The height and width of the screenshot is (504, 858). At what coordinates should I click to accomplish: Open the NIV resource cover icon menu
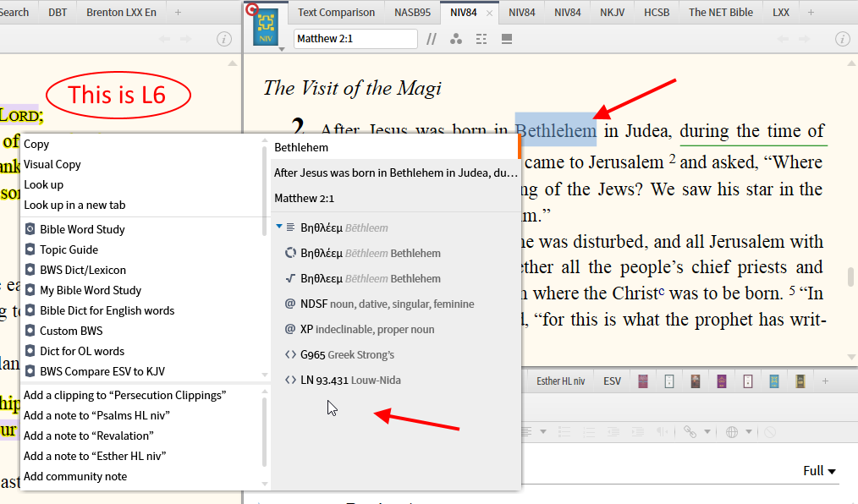pyautogui.click(x=266, y=29)
